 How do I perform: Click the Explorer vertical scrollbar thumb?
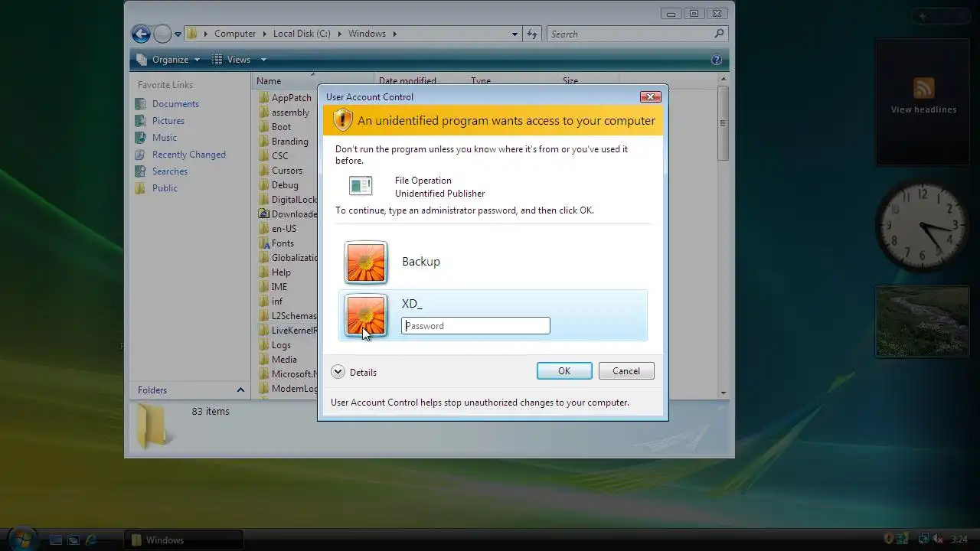click(x=723, y=122)
